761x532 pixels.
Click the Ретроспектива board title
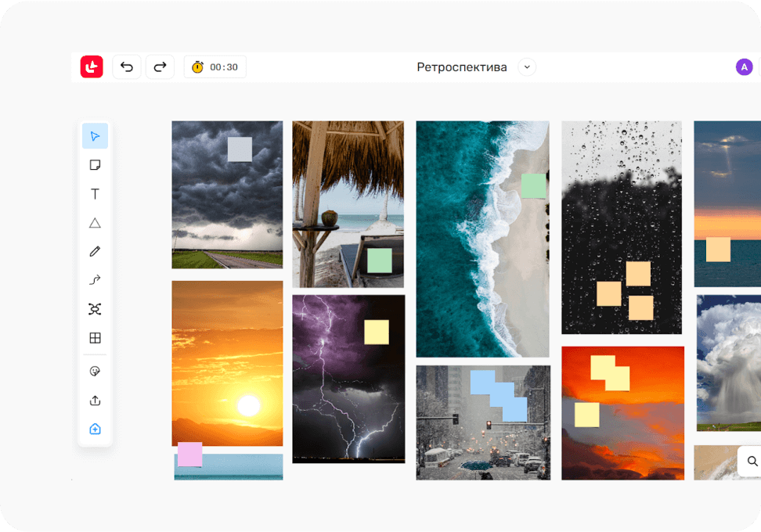(461, 67)
